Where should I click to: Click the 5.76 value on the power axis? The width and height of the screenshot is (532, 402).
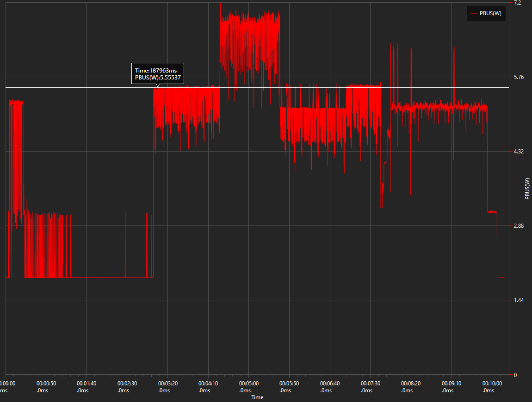pos(519,77)
